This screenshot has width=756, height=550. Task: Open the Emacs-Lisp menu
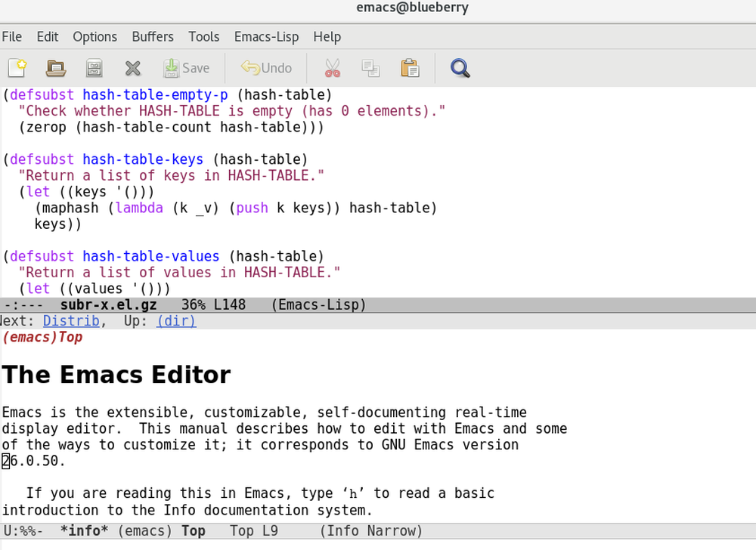[x=266, y=36]
